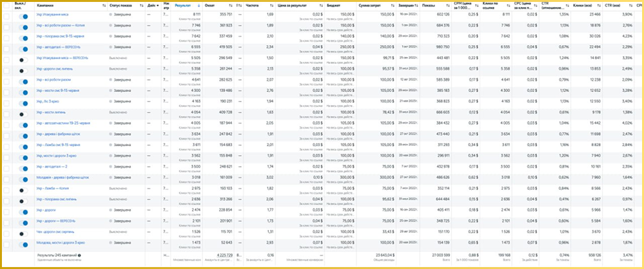Click impressions cell showing 151 170
The width and height of the screenshot is (644, 269).
[444, 231]
